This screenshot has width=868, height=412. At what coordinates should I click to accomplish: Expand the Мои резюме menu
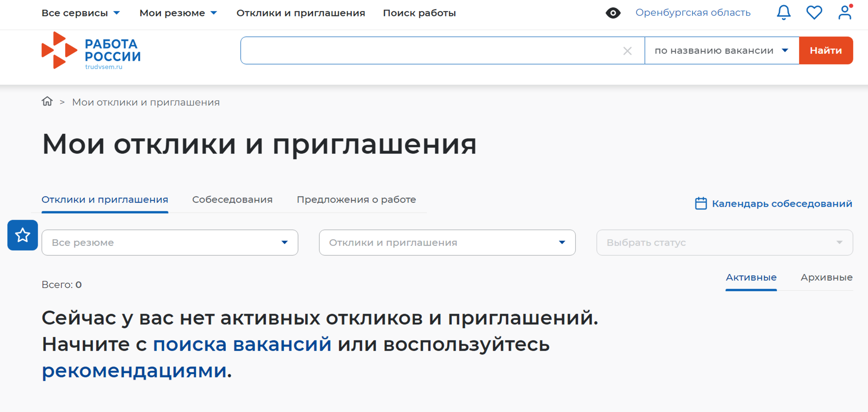178,13
